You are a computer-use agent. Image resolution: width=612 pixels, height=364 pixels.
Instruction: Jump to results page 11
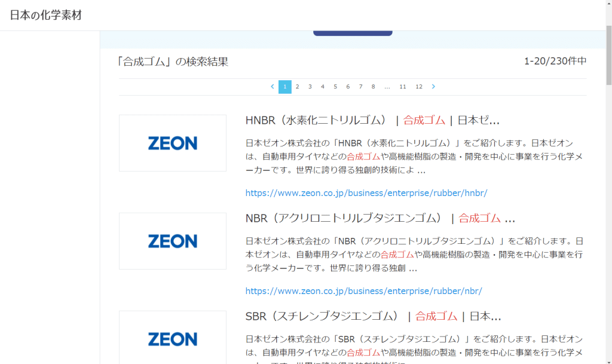click(403, 87)
